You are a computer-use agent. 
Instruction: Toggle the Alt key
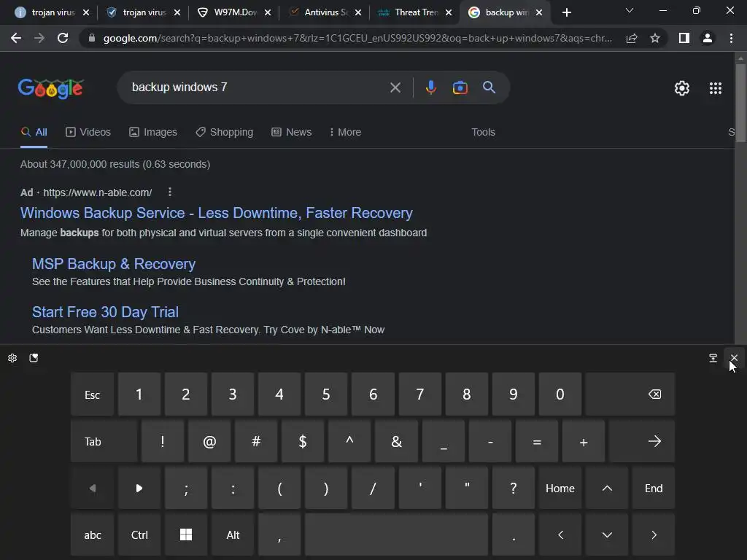[x=233, y=534]
